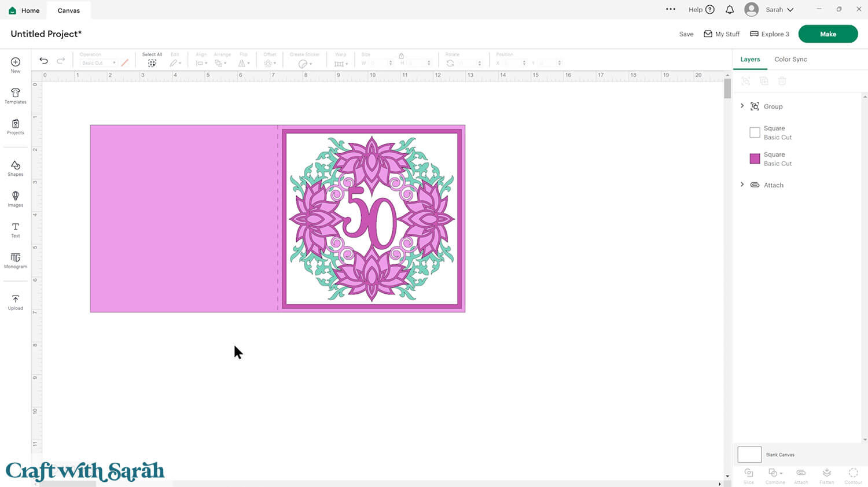Click the Select All icon
The image size is (868, 487).
(152, 63)
